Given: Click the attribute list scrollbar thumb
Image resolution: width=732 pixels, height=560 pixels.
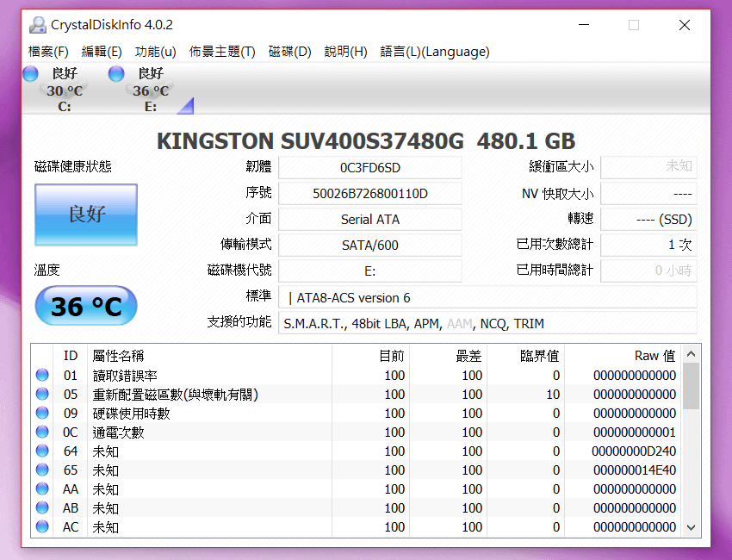Looking at the screenshot, I should [692, 386].
